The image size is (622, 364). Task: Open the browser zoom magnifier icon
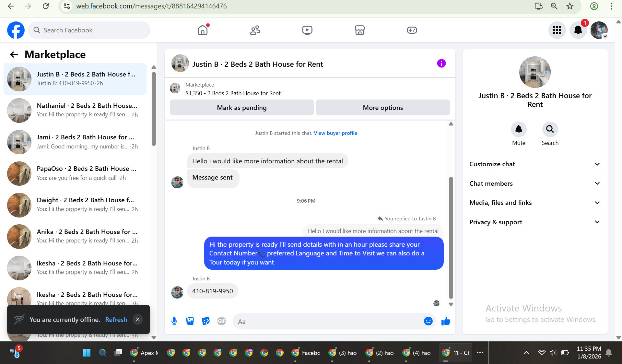554,6
